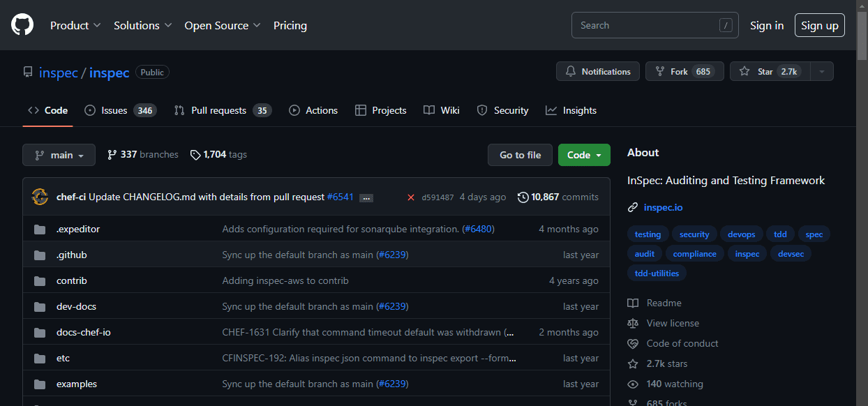This screenshot has width=868, height=406.
Task: Open the 10,867 commits history
Action: pyautogui.click(x=558, y=197)
